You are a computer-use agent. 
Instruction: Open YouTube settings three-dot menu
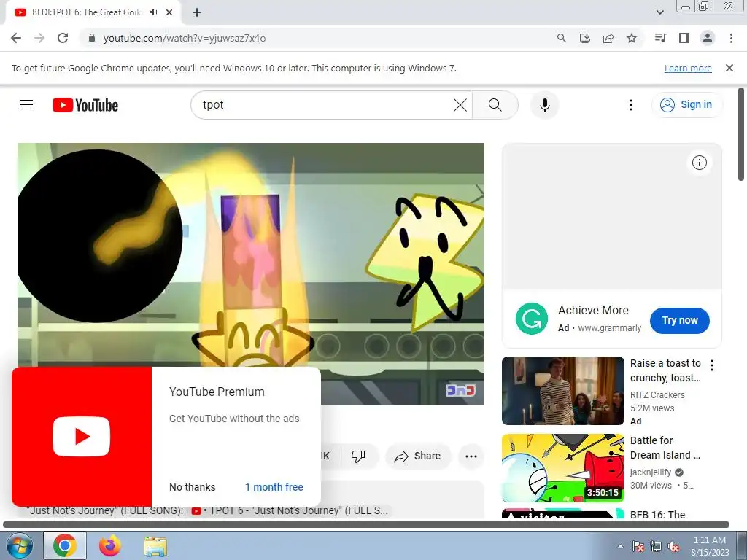click(x=631, y=105)
